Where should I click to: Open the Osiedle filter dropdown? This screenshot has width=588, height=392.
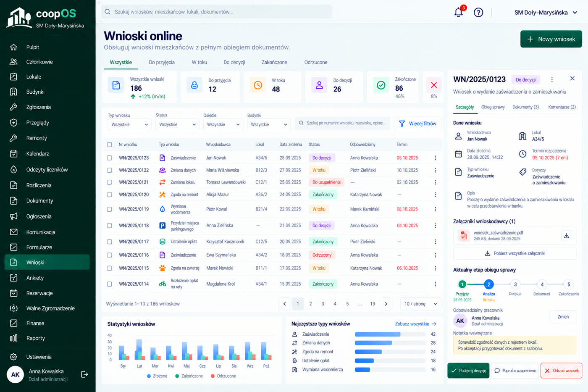(x=223, y=124)
